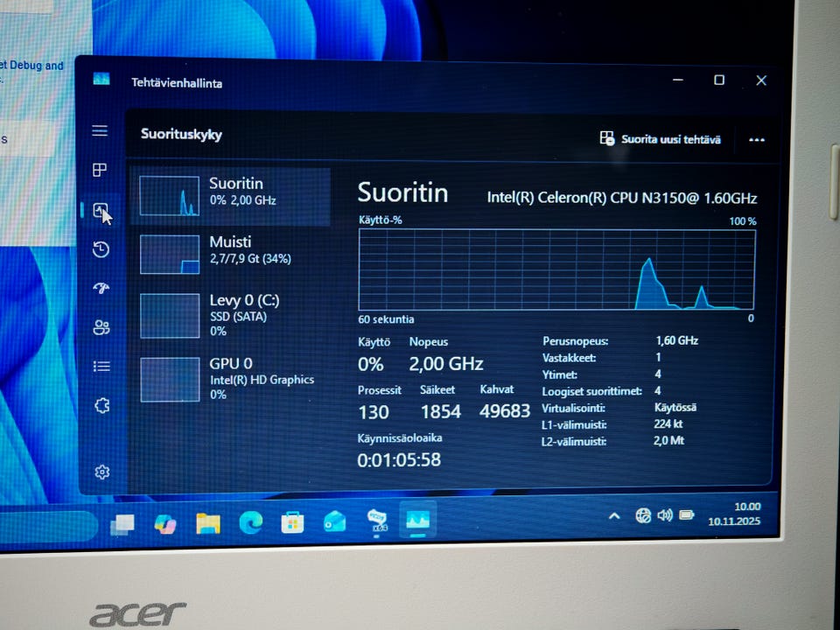Image resolution: width=840 pixels, height=630 pixels.
Task: Click the Muisti mini graph thumbnail
Action: (x=170, y=255)
